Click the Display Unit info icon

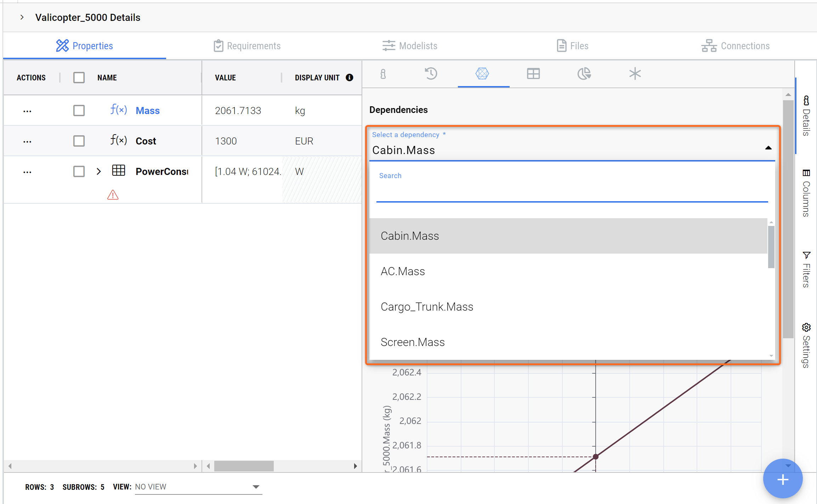350,78
